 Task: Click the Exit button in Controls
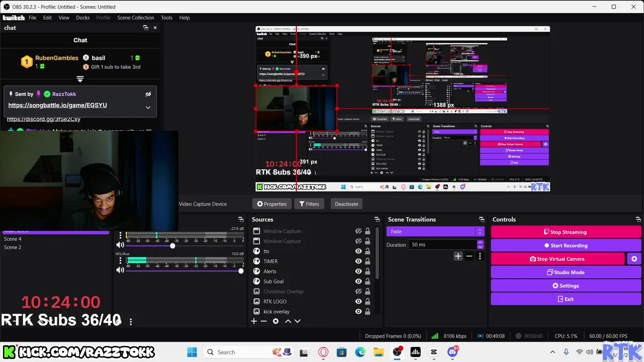[x=566, y=299]
